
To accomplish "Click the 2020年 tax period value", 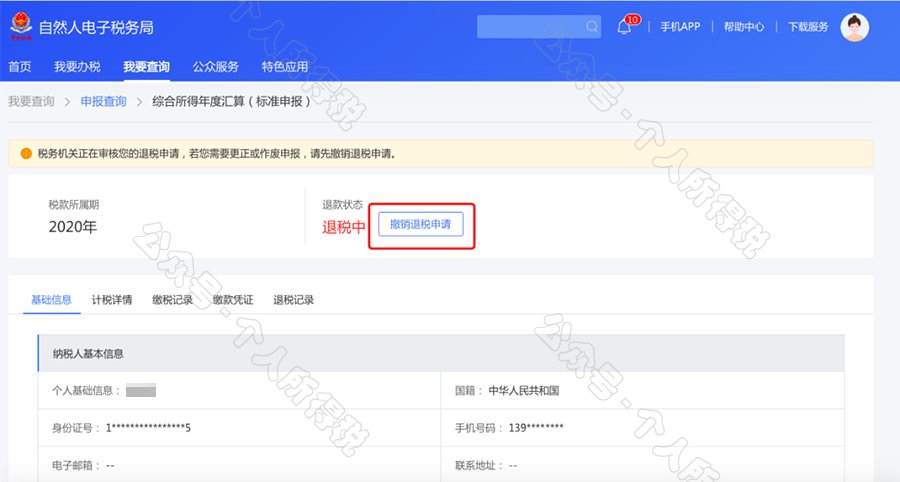I will tap(72, 227).
